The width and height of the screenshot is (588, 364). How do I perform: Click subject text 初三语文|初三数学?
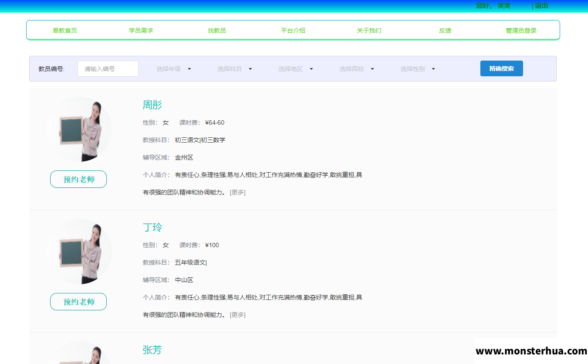(x=200, y=140)
